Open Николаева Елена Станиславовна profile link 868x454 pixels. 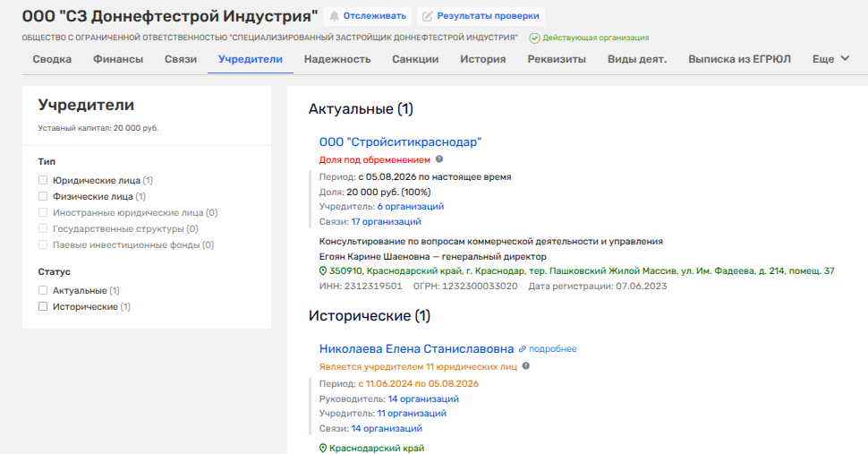pyautogui.click(x=416, y=349)
